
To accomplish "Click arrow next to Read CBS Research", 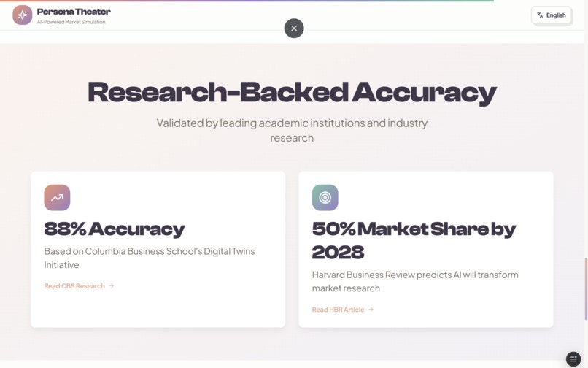I will pos(112,286).
